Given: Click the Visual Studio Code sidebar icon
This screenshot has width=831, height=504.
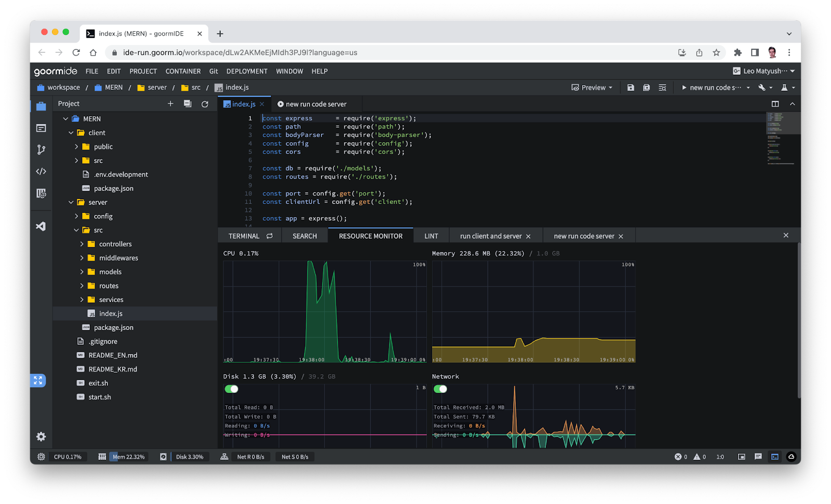Looking at the screenshot, I should (41, 226).
